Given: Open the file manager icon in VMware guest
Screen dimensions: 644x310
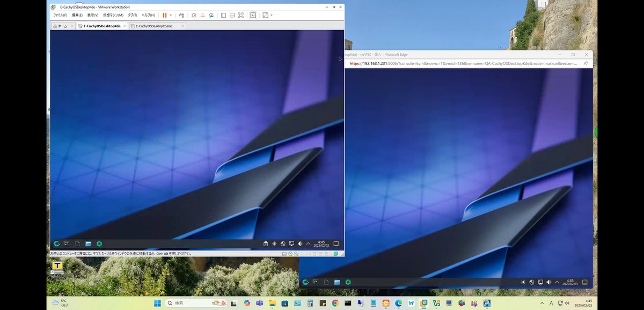Looking at the screenshot, I should pyautogui.click(x=88, y=243).
